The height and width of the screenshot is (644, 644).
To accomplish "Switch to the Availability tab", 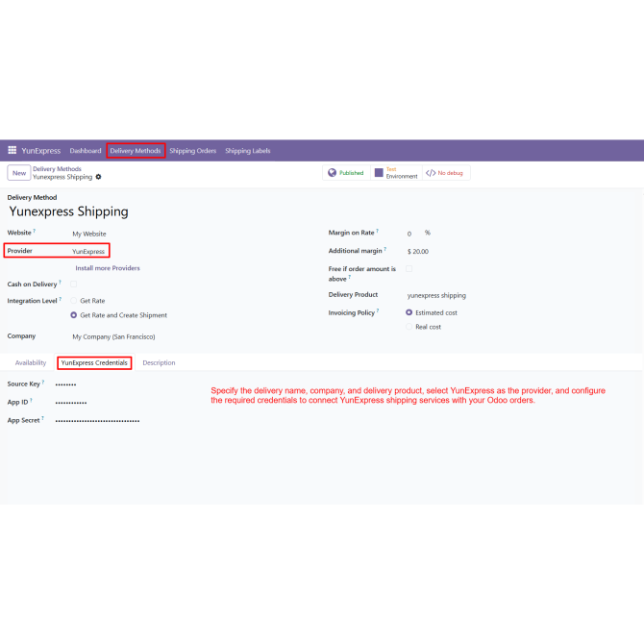I will 31,362.
